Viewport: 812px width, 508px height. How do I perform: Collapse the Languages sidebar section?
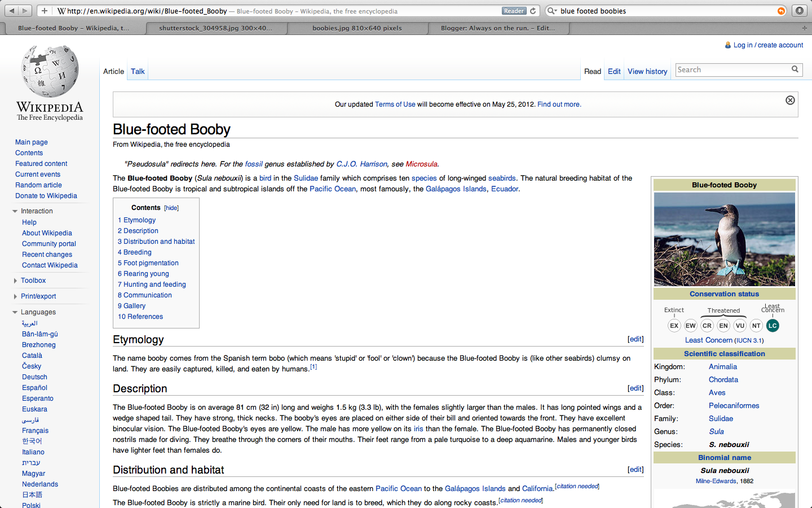15,312
